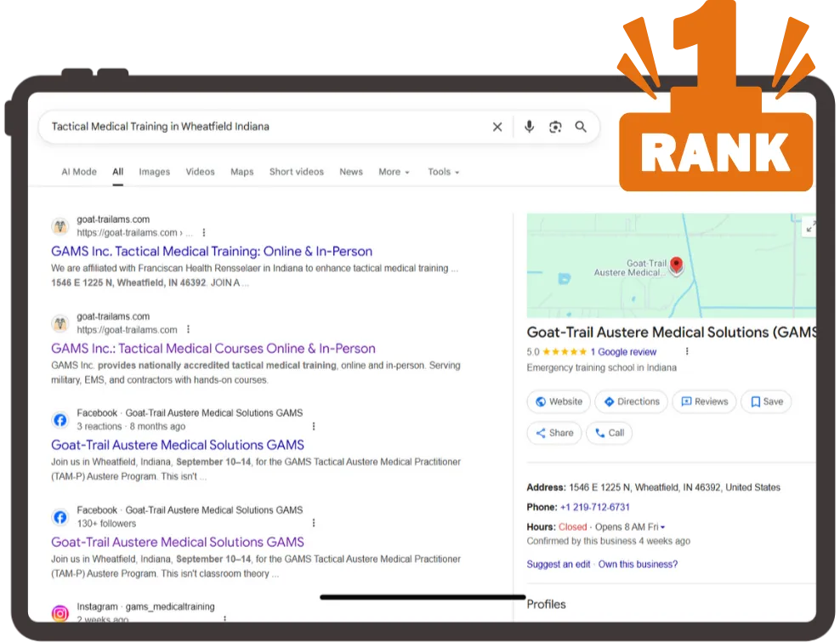Expand the More dropdown menu

[394, 172]
